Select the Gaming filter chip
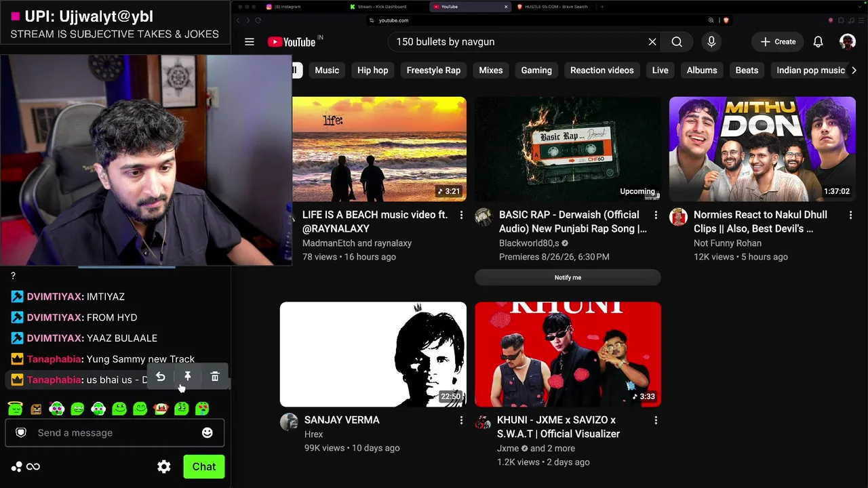868x488 pixels. [536, 70]
